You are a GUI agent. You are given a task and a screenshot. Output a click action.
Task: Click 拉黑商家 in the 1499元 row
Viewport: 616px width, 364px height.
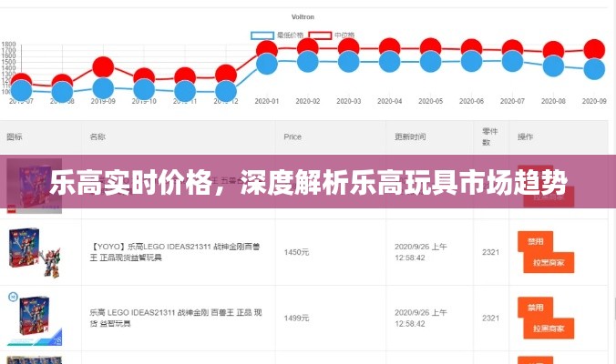549,329
